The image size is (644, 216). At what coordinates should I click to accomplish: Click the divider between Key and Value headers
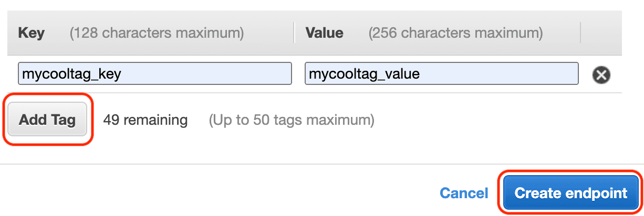(294, 33)
